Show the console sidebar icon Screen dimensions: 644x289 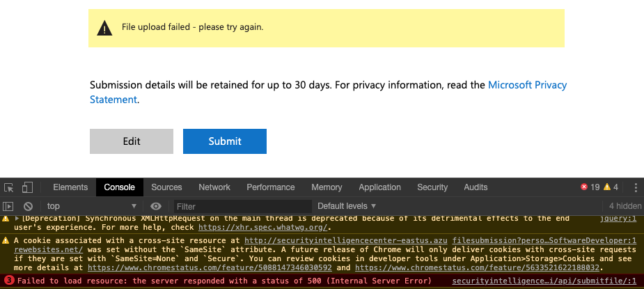[x=8, y=206]
